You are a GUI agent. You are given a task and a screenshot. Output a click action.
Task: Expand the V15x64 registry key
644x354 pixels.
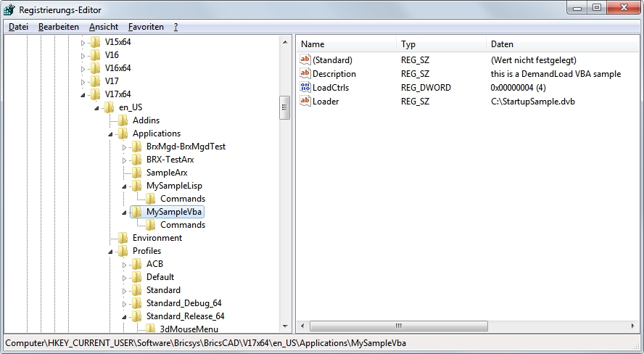[x=83, y=42]
